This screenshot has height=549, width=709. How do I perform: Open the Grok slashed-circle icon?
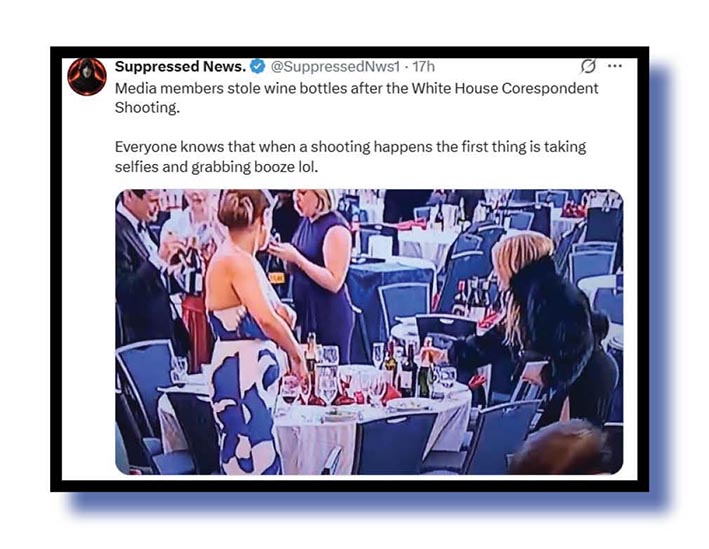pos(587,66)
